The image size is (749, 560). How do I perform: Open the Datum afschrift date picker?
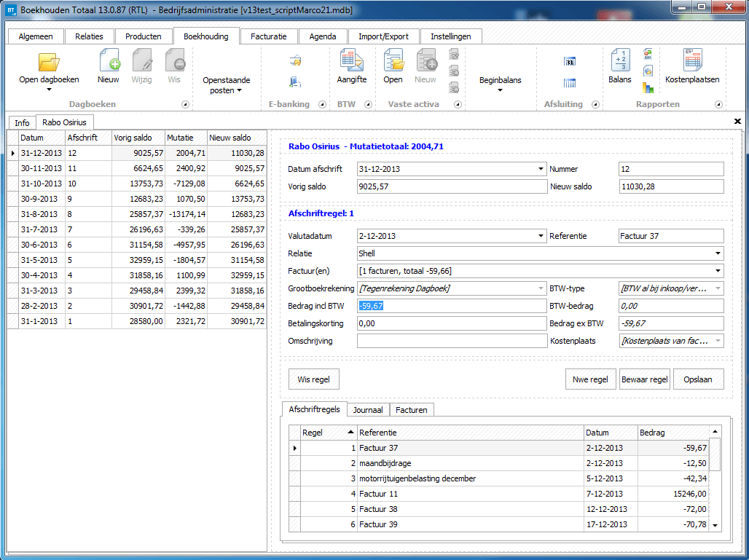click(x=541, y=169)
